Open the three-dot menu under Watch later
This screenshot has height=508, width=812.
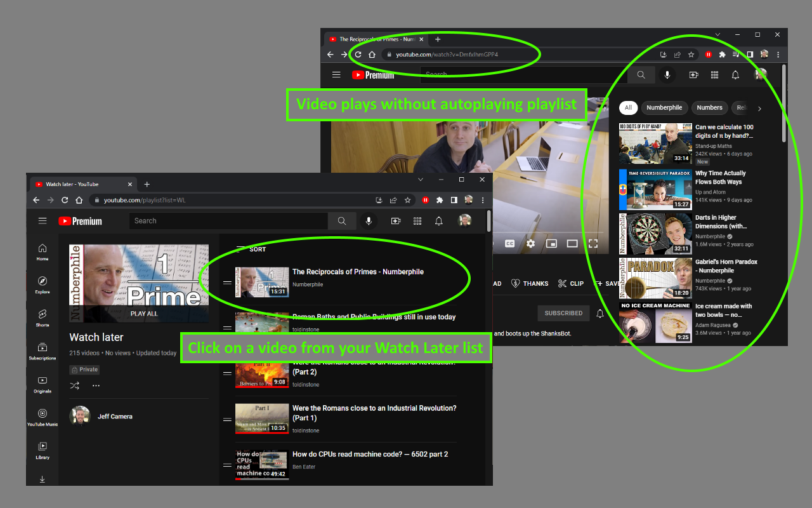pos(96,385)
